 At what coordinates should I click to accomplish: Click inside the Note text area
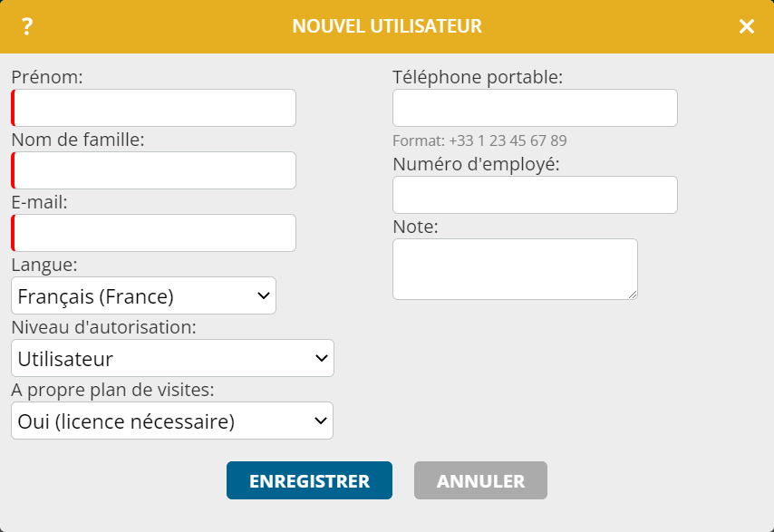(516, 269)
